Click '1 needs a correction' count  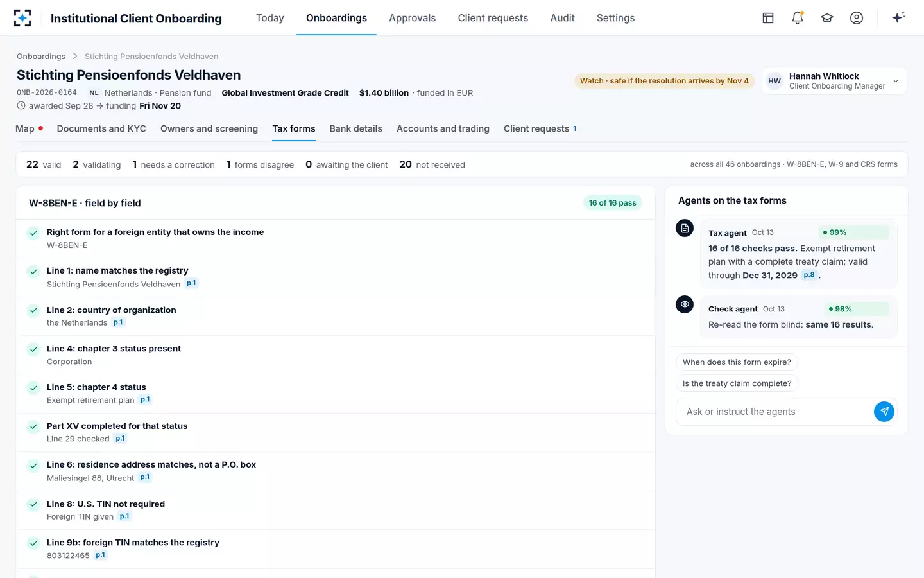[173, 164]
